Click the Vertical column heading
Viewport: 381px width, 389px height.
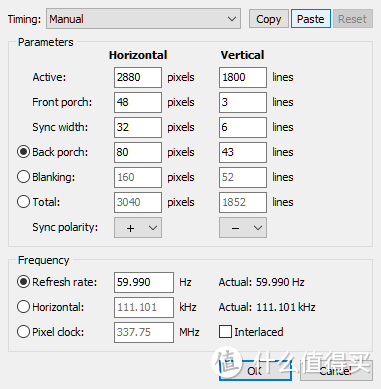[242, 55]
